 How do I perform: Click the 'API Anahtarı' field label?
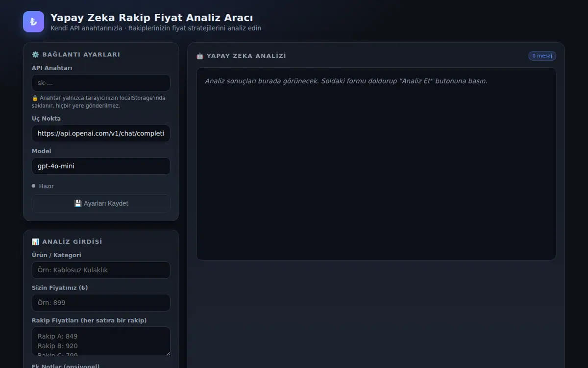52,68
